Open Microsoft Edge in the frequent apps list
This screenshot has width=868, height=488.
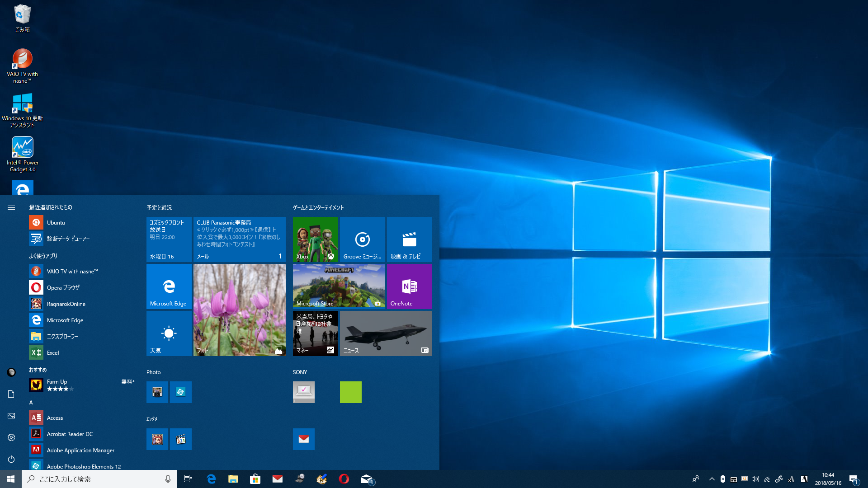click(x=82, y=320)
